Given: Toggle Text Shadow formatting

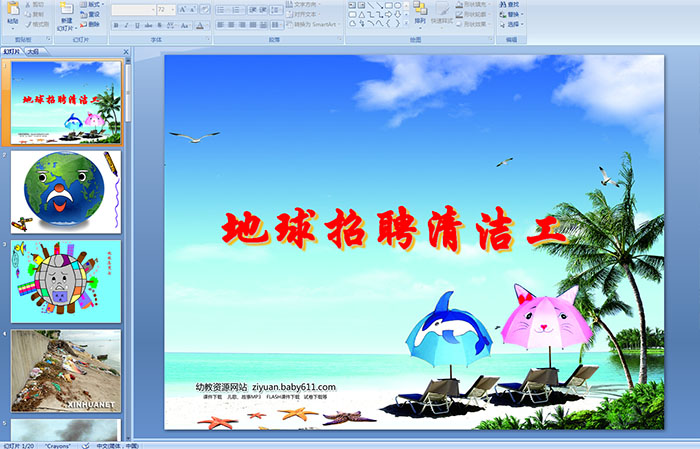Looking at the screenshot, I should [x=159, y=25].
